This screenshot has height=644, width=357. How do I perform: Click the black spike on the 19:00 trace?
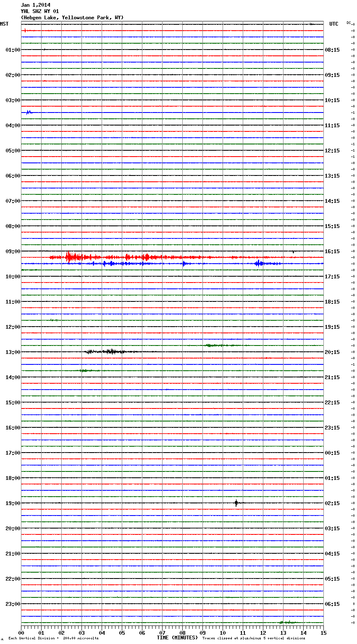pos(236,503)
